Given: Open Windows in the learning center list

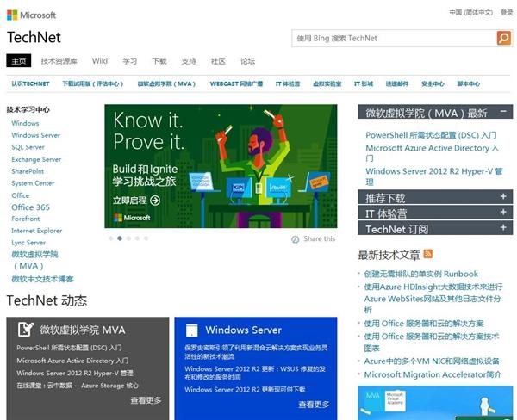Looking at the screenshot, I should click(25, 123).
